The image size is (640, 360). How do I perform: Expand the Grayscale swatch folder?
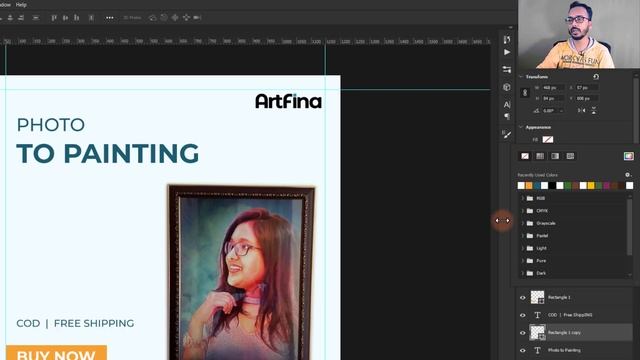tap(522, 223)
